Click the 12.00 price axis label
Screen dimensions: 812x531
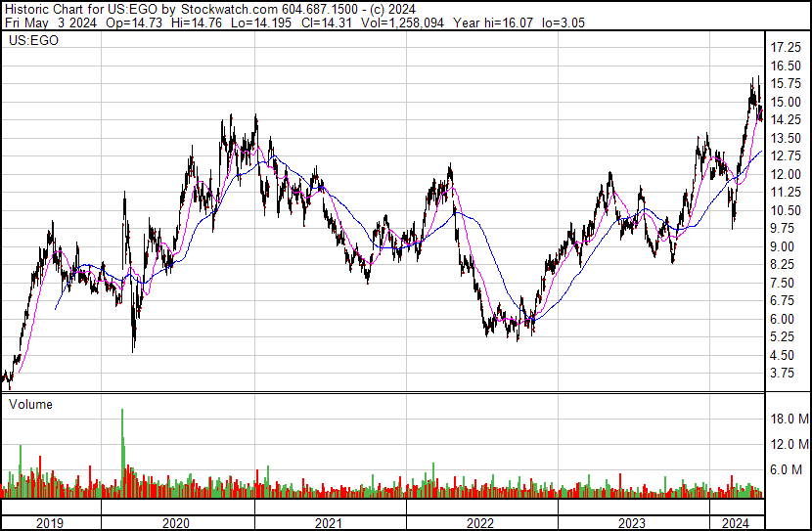point(786,174)
